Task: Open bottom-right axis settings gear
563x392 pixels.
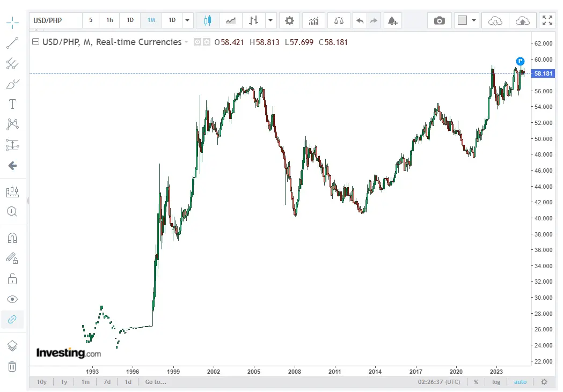Action: (544, 382)
